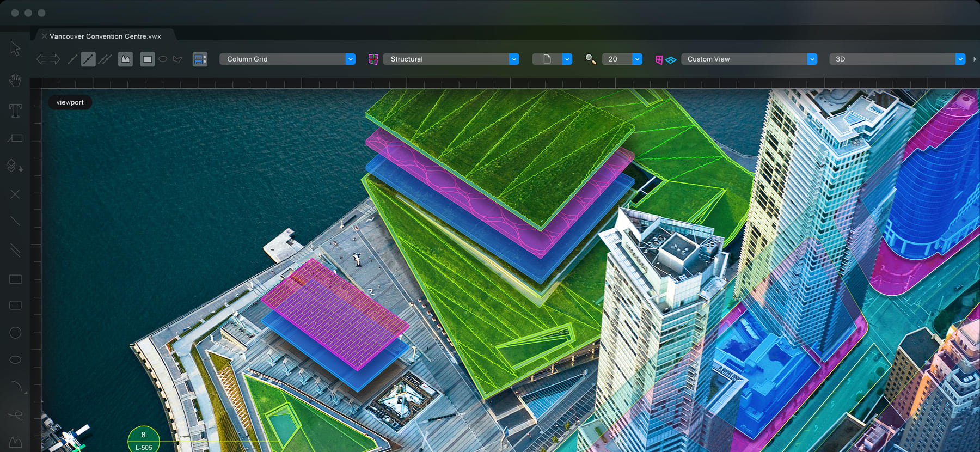Click the page document icon button
The image size is (980, 452).
pos(547,59)
